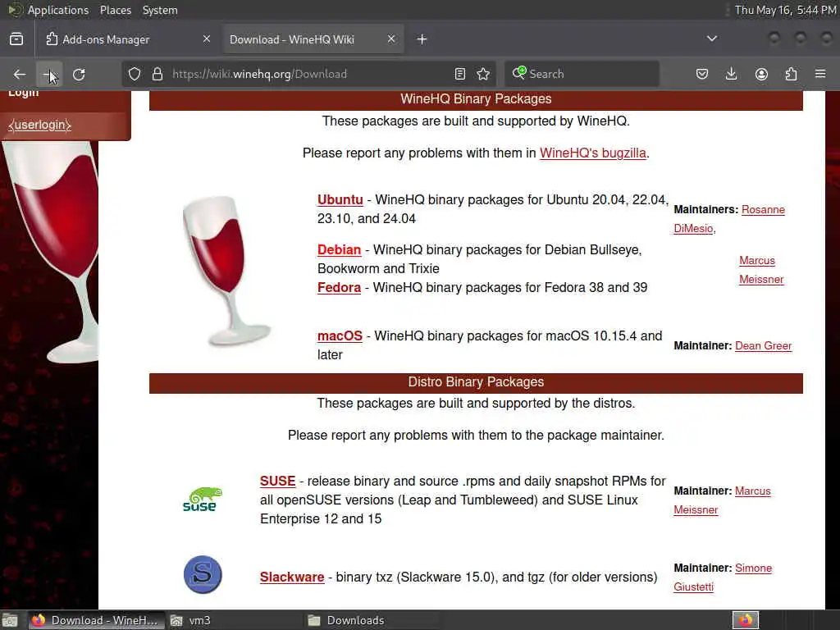Bookmark this page with star icon
Image resolution: width=840 pixels, height=630 pixels.
click(x=483, y=74)
